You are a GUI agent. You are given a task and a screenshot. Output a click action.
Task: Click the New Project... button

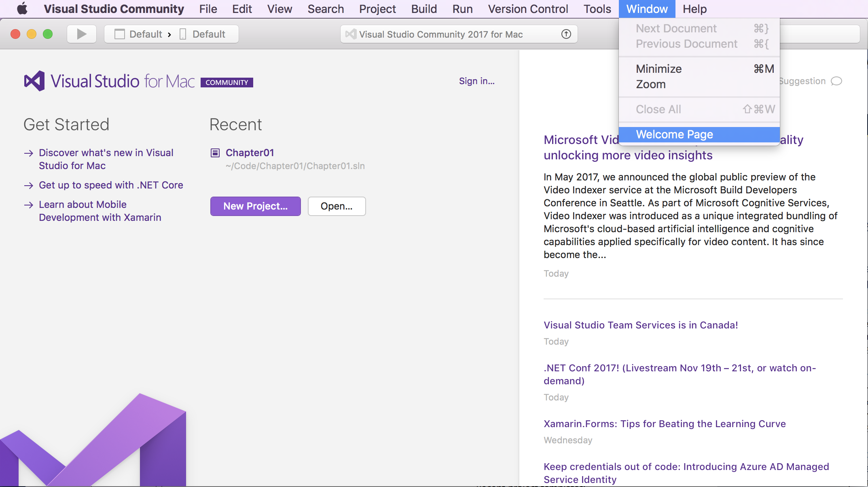click(255, 206)
